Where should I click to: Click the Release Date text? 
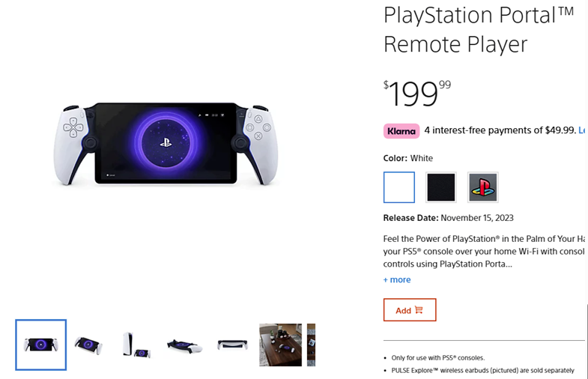click(448, 218)
